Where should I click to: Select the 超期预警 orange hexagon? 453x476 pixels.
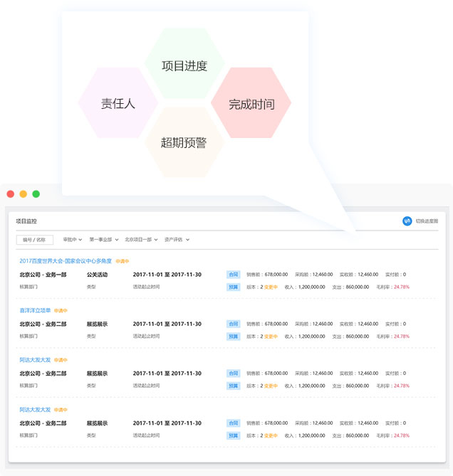pos(184,142)
